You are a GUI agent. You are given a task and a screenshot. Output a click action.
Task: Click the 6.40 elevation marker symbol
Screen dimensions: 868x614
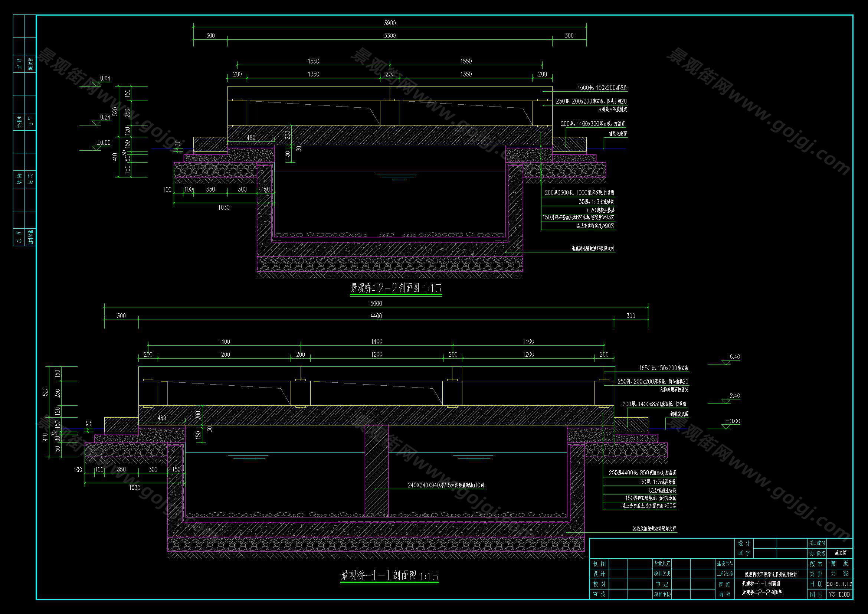tap(725, 362)
